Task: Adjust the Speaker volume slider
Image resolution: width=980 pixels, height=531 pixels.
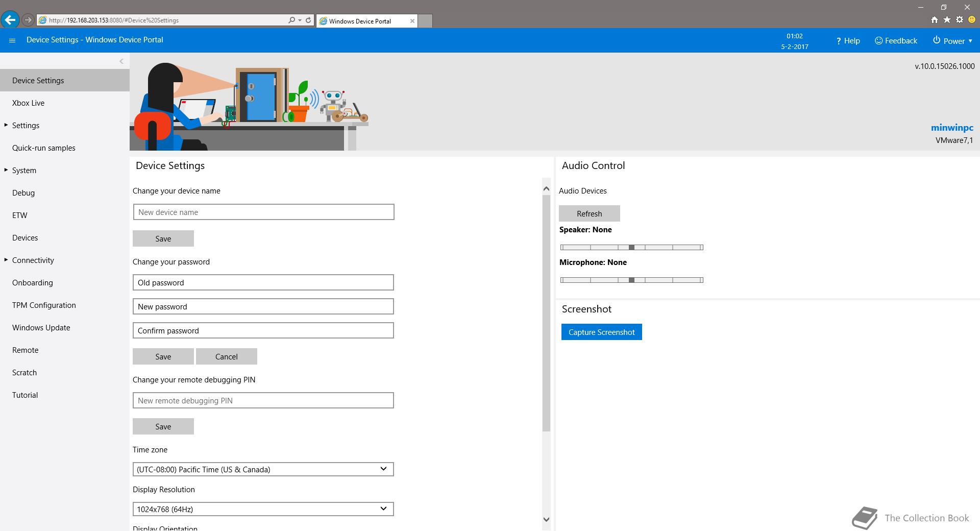Action: tap(632, 247)
